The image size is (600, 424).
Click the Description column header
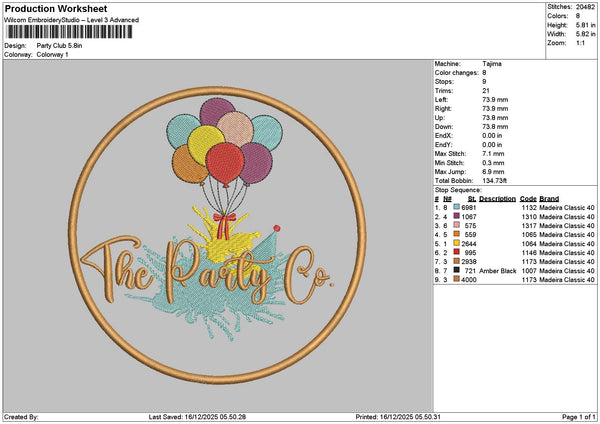tap(497, 199)
